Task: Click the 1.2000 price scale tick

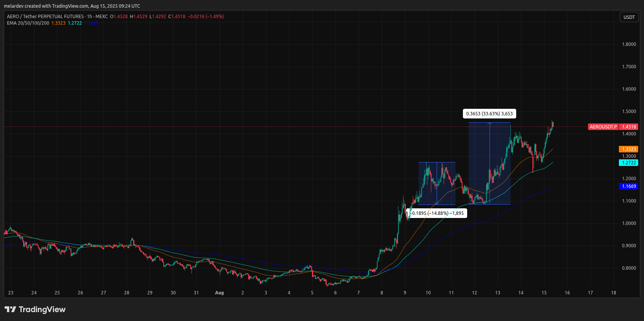Action: [629, 179]
